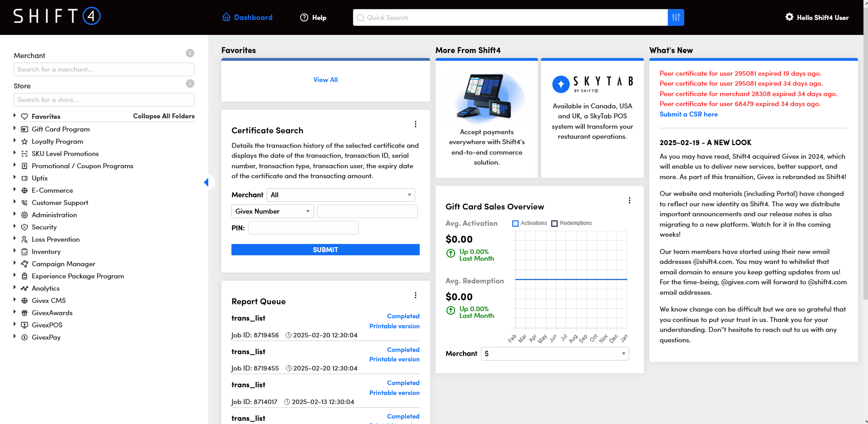Click the SUBMIT button

(x=325, y=250)
